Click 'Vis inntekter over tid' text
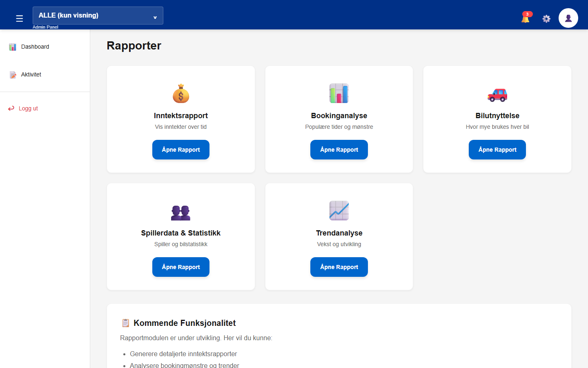This screenshot has height=368, width=588. coord(181,127)
